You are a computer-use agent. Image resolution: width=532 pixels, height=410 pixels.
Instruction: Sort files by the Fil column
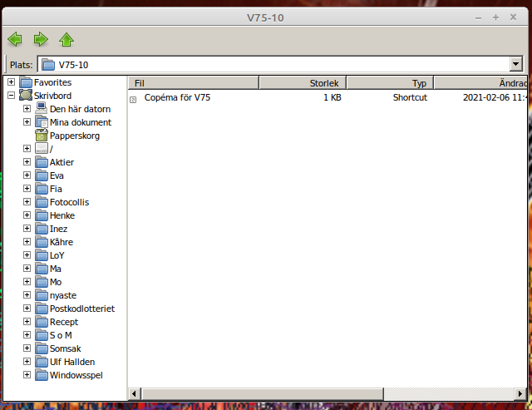[194, 83]
